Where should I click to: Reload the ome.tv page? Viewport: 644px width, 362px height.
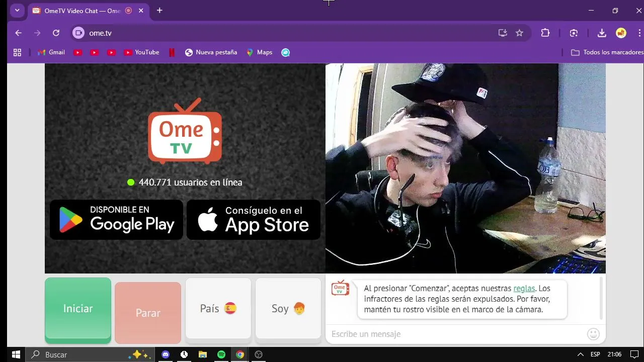coord(56,33)
